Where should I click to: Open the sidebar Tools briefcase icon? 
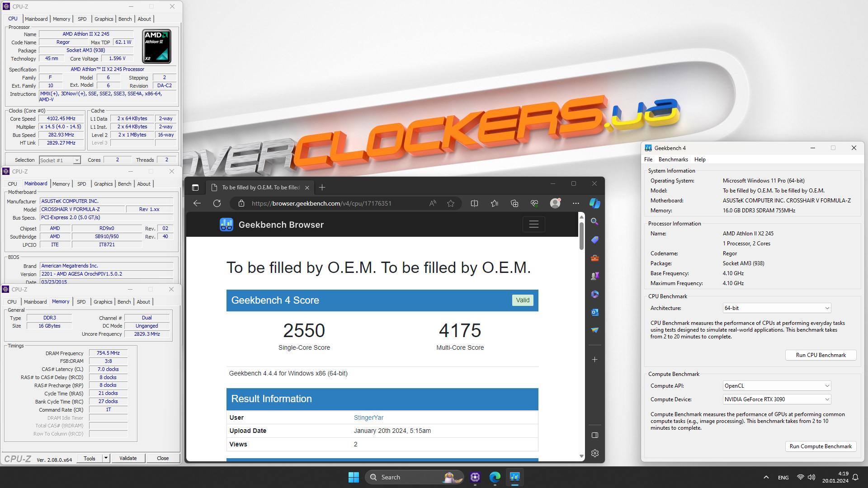click(x=595, y=258)
